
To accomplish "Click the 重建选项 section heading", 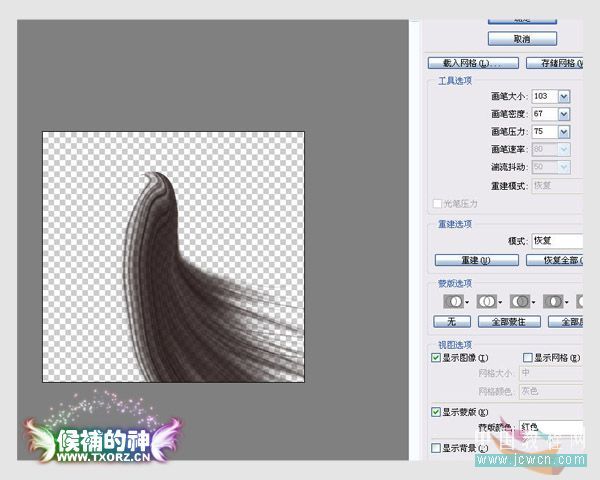I will (x=455, y=224).
